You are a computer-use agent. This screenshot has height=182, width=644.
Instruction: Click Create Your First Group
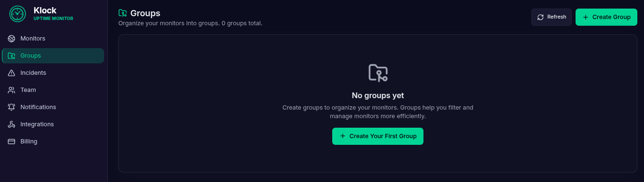pyautogui.click(x=378, y=136)
